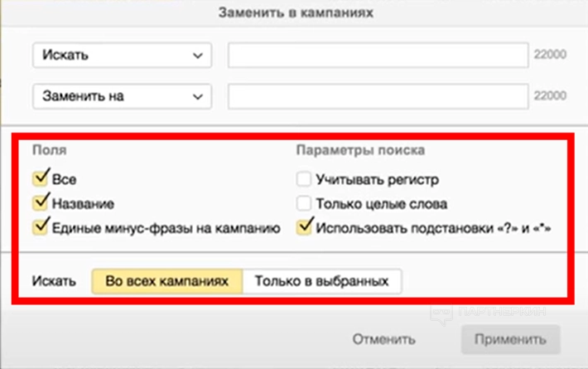Viewport: 588px width, 369px height.
Task: Toggle the Все fields checkbox
Action: pos(41,178)
